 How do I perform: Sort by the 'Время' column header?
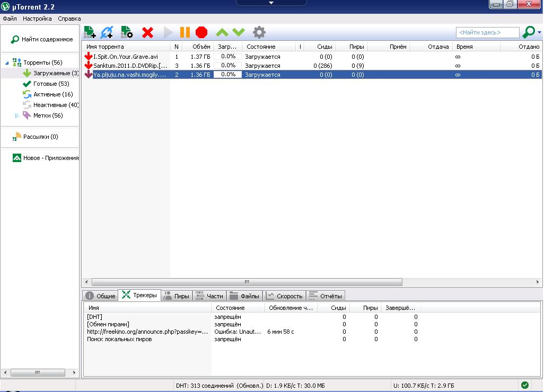[477, 47]
